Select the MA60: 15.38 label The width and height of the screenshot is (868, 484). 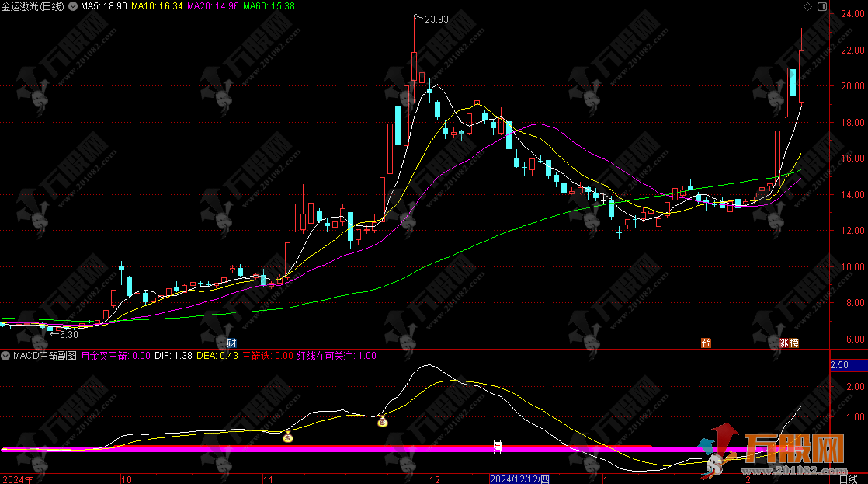point(269,6)
